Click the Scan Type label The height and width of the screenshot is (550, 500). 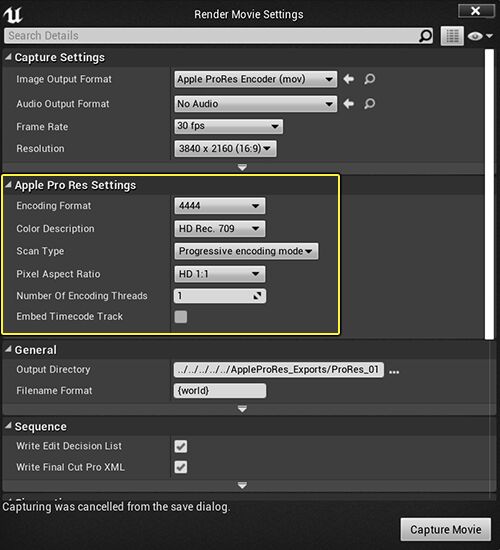click(x=40, y=251)
